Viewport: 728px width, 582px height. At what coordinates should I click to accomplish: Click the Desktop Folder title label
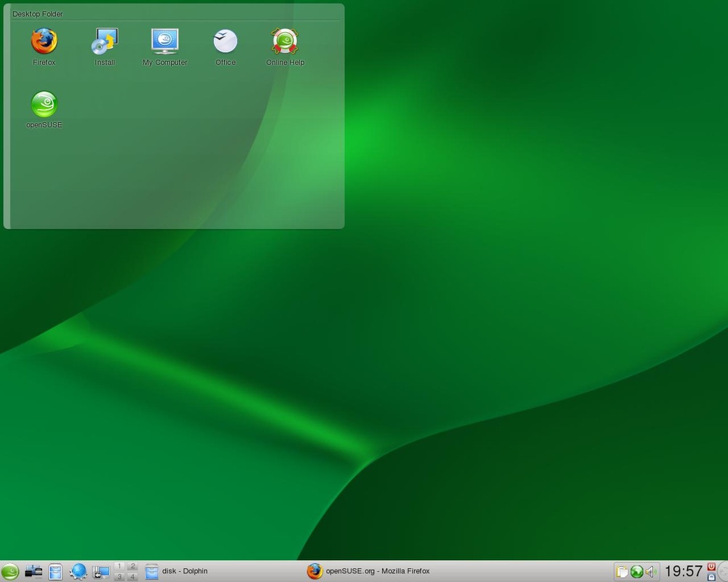pyautogui.click(x=38, y=14)
